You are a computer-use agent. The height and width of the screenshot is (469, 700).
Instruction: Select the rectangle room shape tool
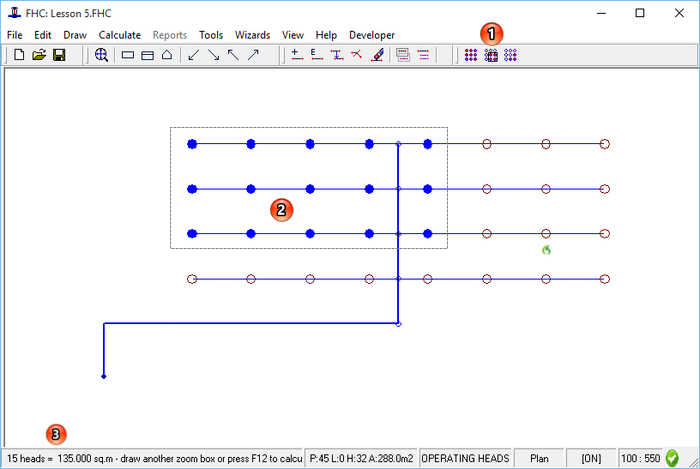click(x=128, y=56)
